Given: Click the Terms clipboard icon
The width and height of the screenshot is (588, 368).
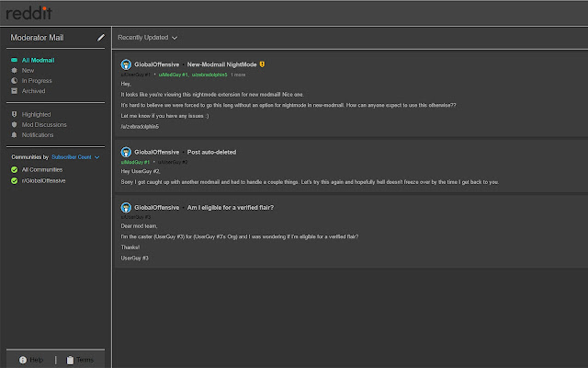Looking at the screenshot, I should tap(69, 360).
